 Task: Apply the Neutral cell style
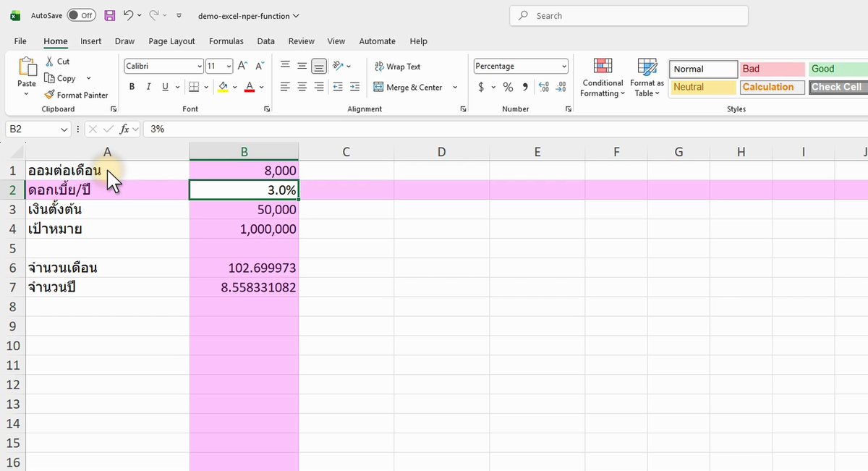(x=703, y=87)
